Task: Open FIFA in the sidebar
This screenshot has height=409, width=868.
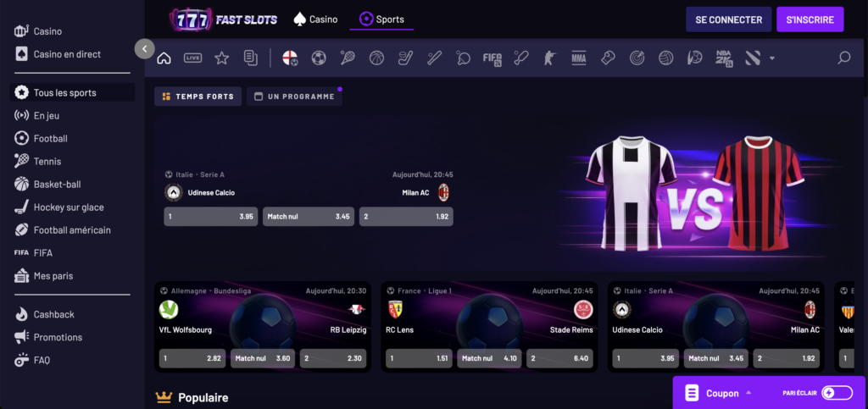Action: [x=72, y=252]
